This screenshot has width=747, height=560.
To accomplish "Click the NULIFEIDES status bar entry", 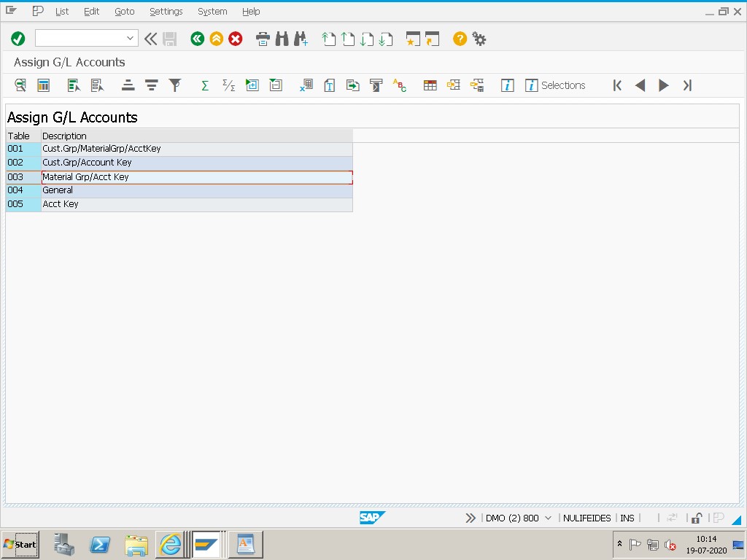I will tap(587, 518).
